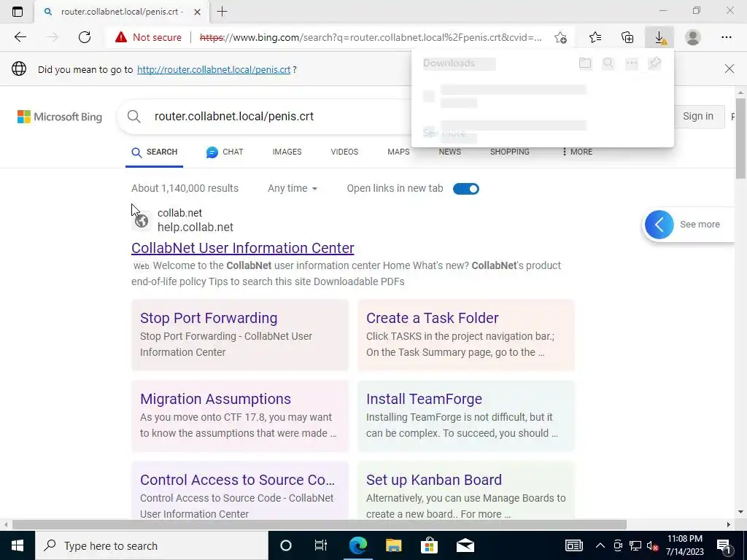Expand the MORE search categories menu
747x560 pixels.
(577, 152)
